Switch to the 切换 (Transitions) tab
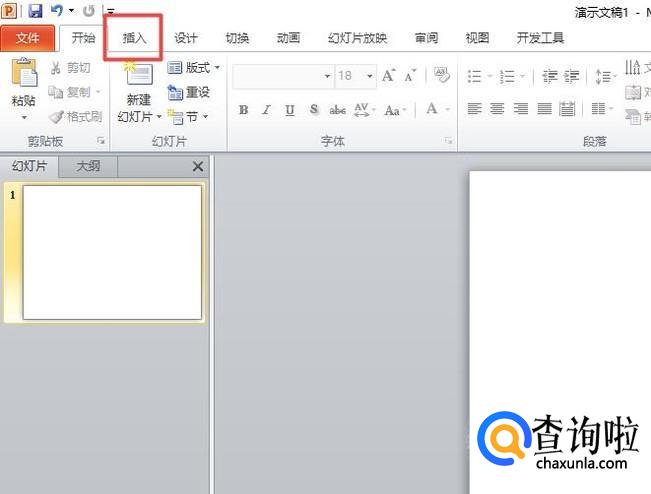651x494 pixels. 237,38
